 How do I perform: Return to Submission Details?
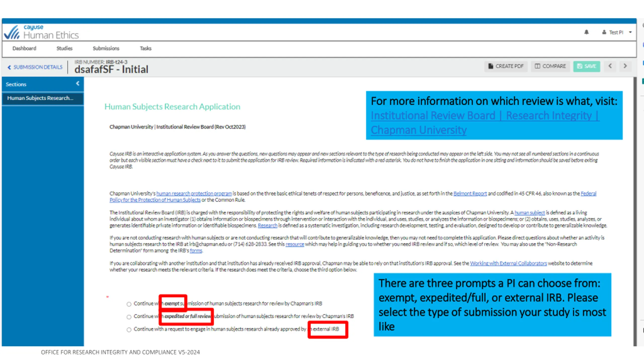[x=35, y=67]
